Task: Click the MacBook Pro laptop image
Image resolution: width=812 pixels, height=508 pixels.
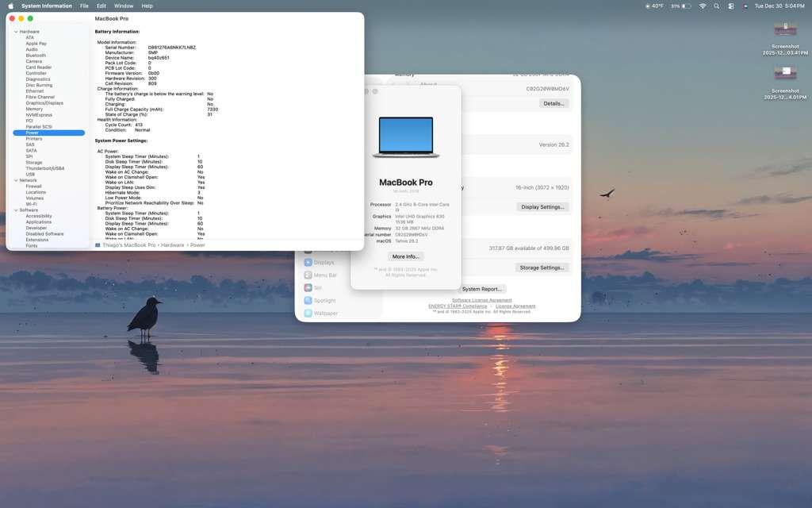Action: click(x=405, y=138)
